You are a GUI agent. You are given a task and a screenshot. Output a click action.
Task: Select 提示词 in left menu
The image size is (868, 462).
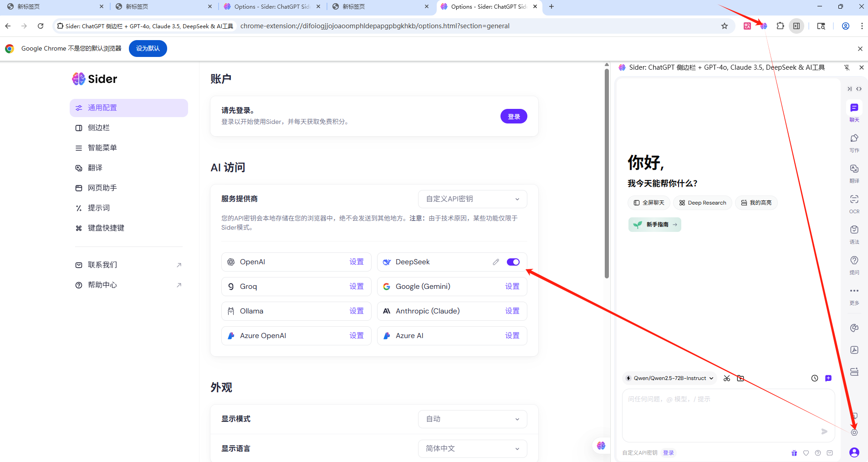tap(129, 208)
